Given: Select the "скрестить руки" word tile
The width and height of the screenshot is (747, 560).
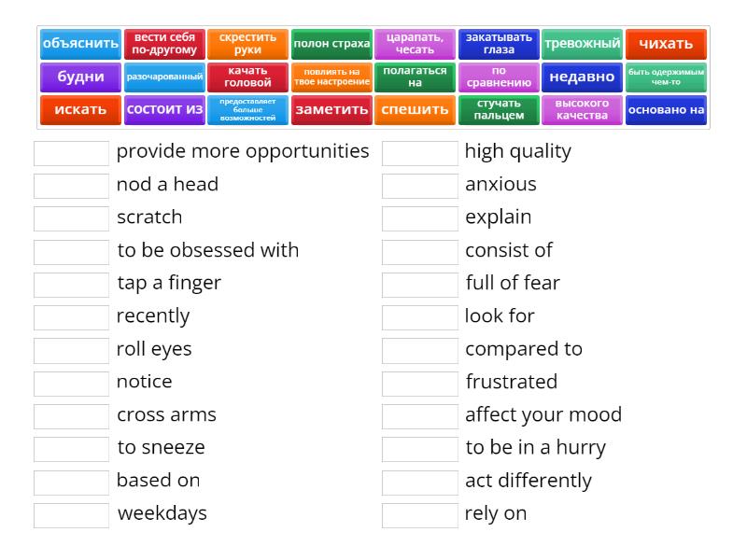Looking at the screenshot, I should tap(247, 43).
